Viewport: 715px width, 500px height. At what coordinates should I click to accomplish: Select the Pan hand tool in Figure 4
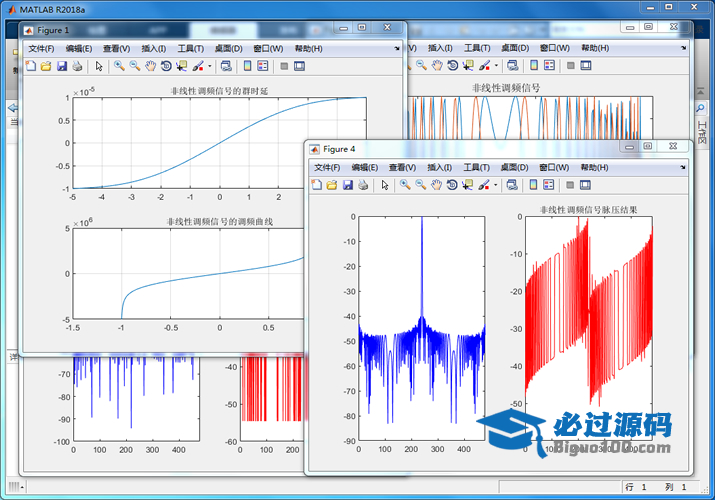pos(436,185)
